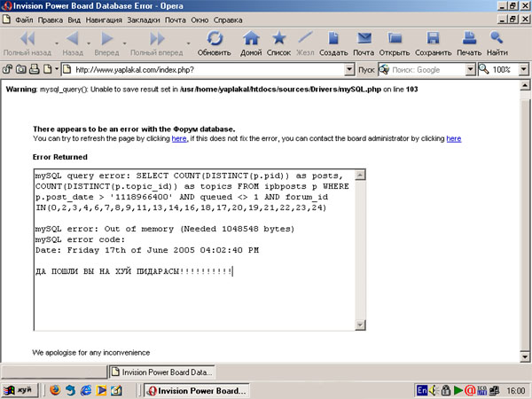532x399 pixels.
Task: Click 'here' link to contact board administrator
Action: 454,138
